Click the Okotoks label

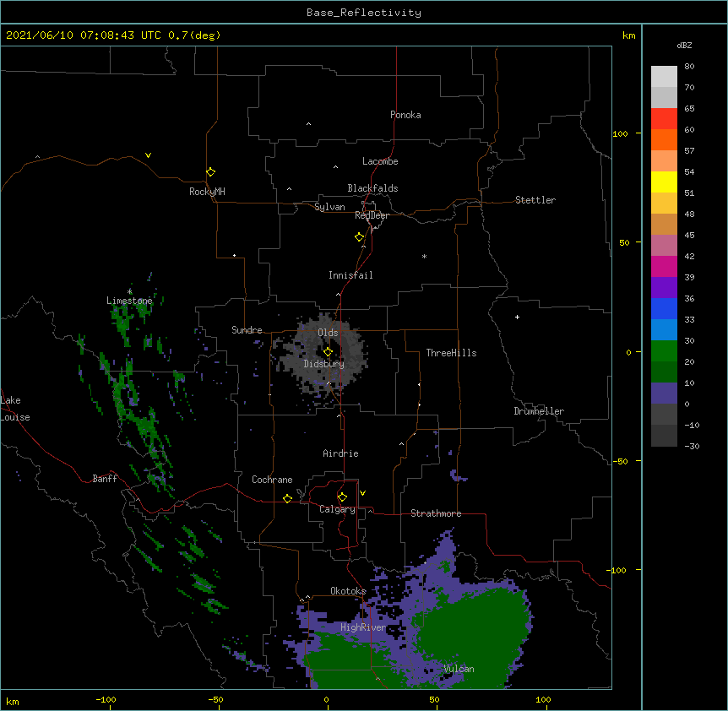click(348, 591)
